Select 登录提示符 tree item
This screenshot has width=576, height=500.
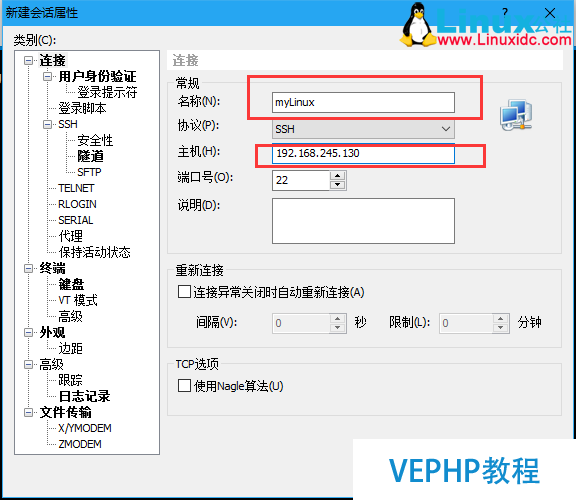(x=107, y=92)
